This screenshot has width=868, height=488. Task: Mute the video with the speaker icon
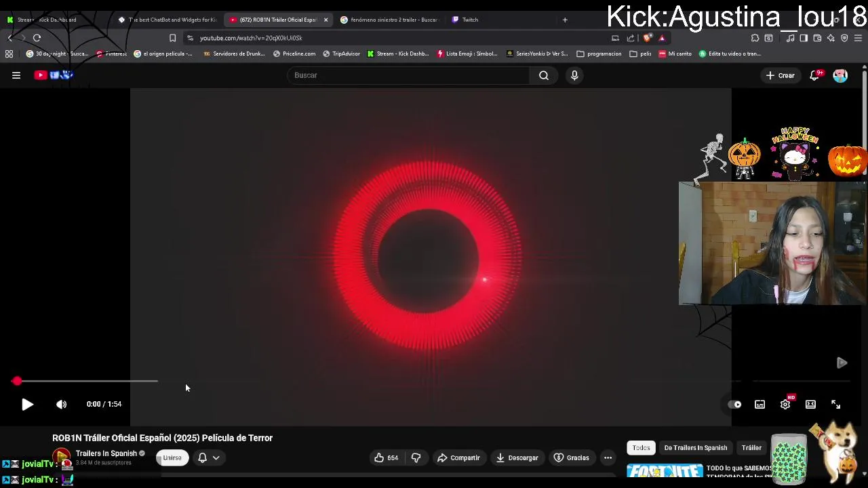[61, 405]
